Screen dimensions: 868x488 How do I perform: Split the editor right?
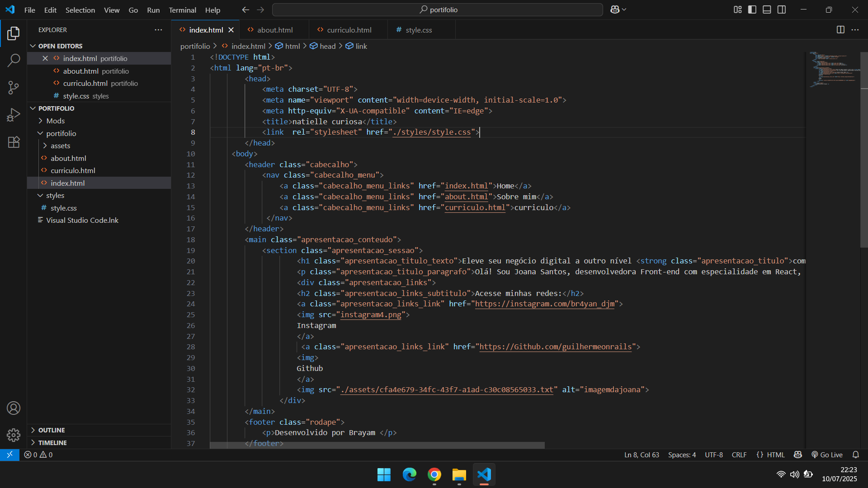point(840,30)
